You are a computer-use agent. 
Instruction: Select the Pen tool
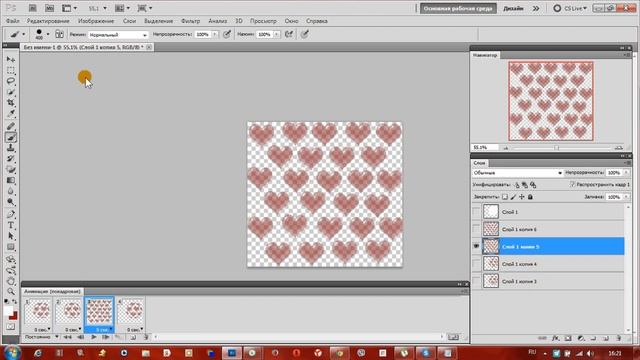pyautogui.click(x=11, y=214)
